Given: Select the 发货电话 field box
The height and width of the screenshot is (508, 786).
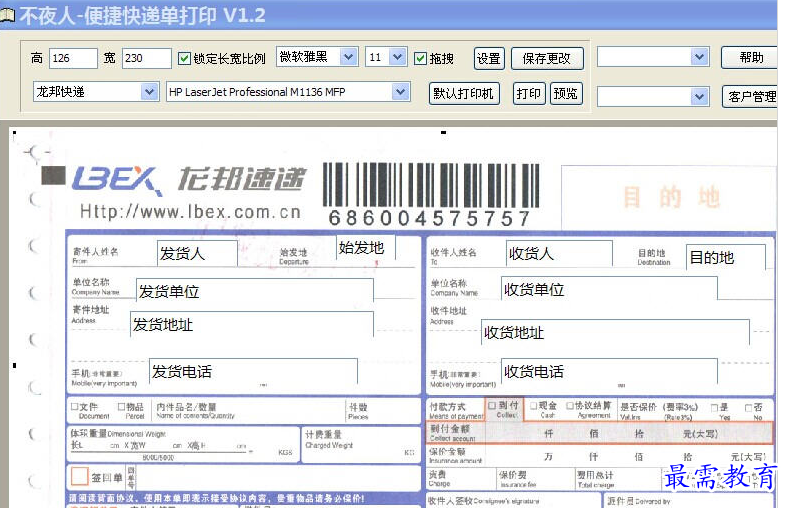Looking at the screenshot, I should pyautogui.click(x=253, y=372).
